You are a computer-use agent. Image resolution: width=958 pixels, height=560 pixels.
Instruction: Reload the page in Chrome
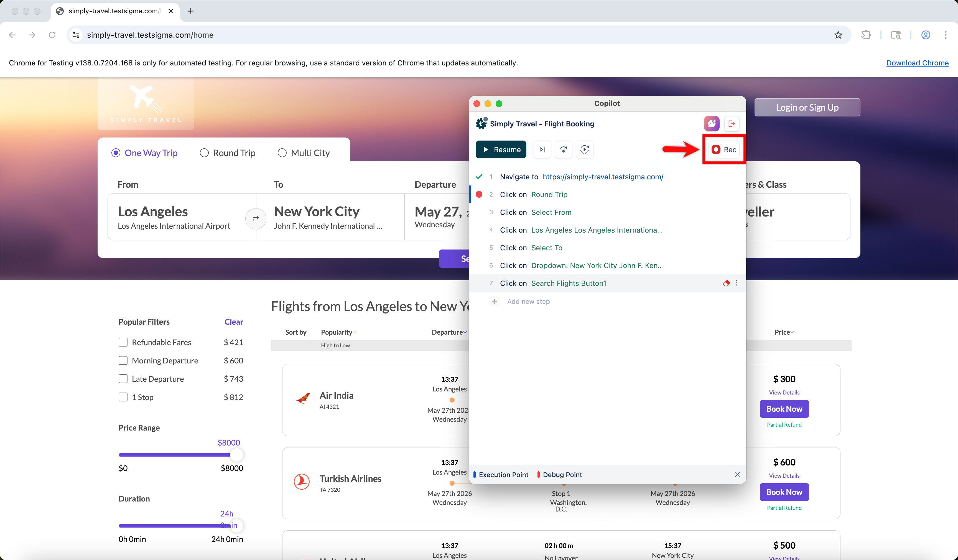pos(52,35)
